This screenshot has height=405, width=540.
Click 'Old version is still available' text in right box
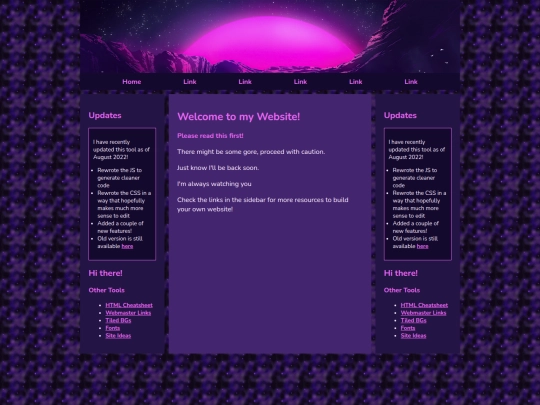415,242
